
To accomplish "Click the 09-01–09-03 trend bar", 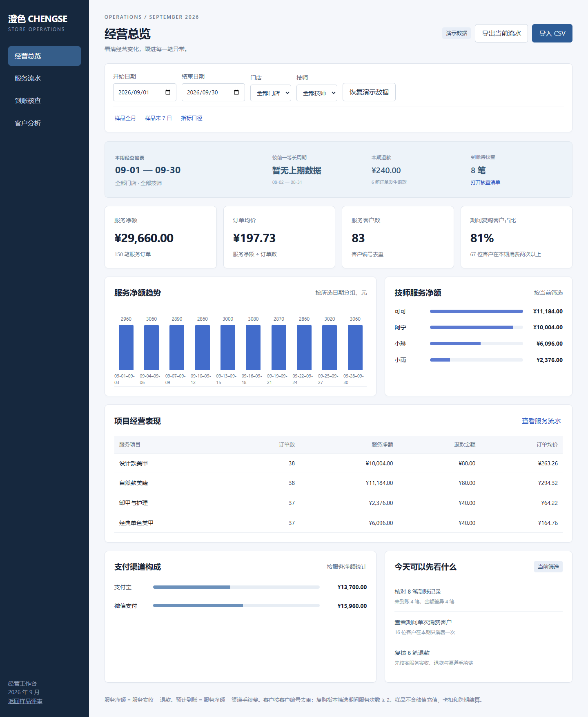I will tap(126, 347).
